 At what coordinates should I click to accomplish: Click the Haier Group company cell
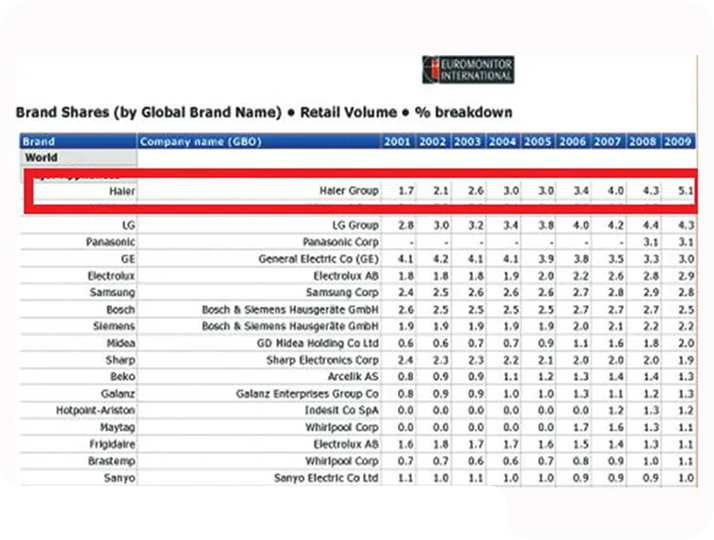349,191
